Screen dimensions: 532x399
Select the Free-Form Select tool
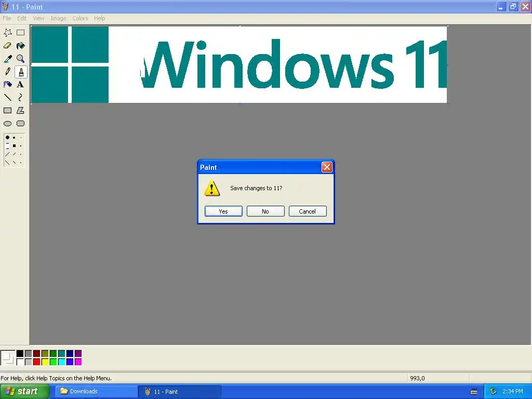tap(7, 33)
